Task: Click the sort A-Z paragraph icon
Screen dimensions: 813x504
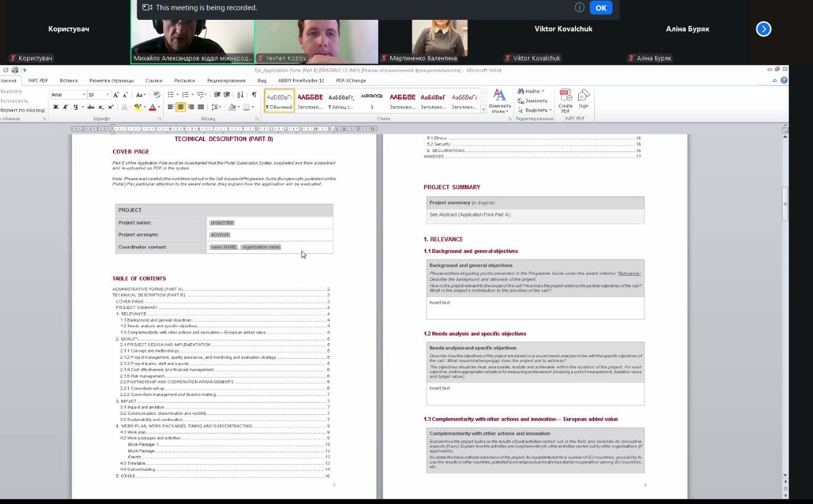Action: tap(240, 95)
